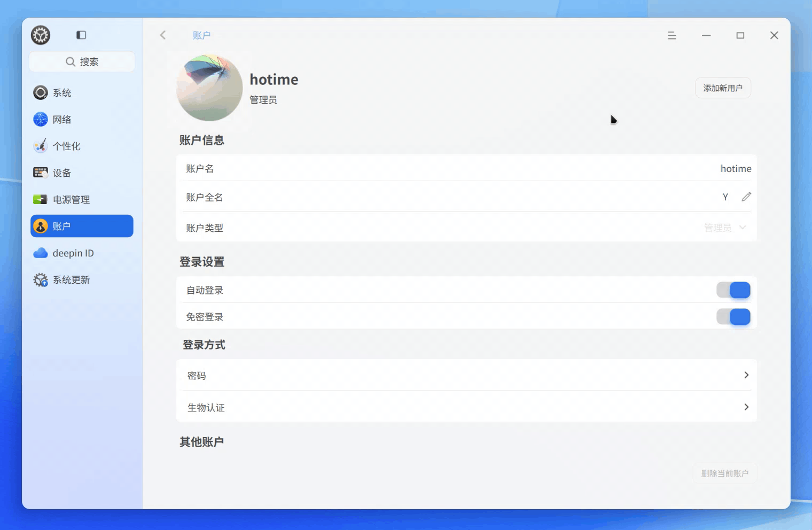Go back with the left arrow
Image resolution: width=812 pixels, height=530 pixels.
[x=163, y=35]
